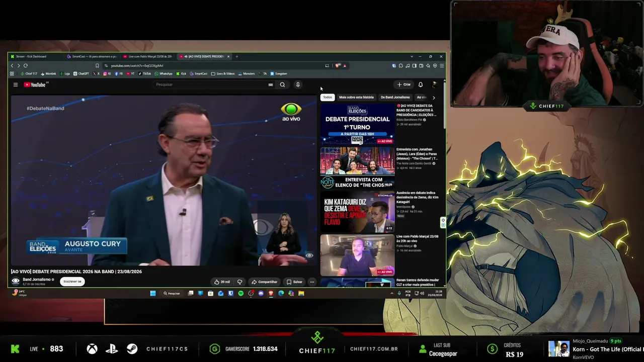Reload the YouTube page
644x362 pixels.
(25, 66)
